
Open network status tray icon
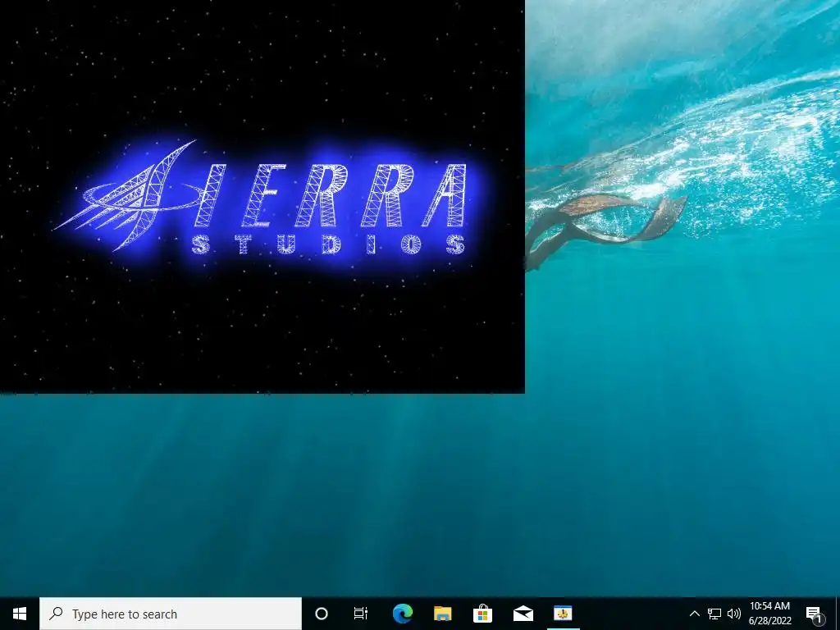point(714,614)
